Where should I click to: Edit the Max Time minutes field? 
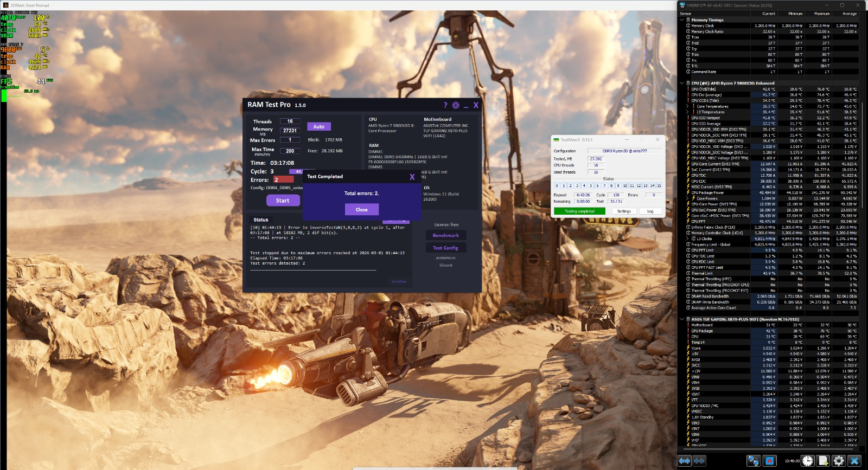(290, 151)
